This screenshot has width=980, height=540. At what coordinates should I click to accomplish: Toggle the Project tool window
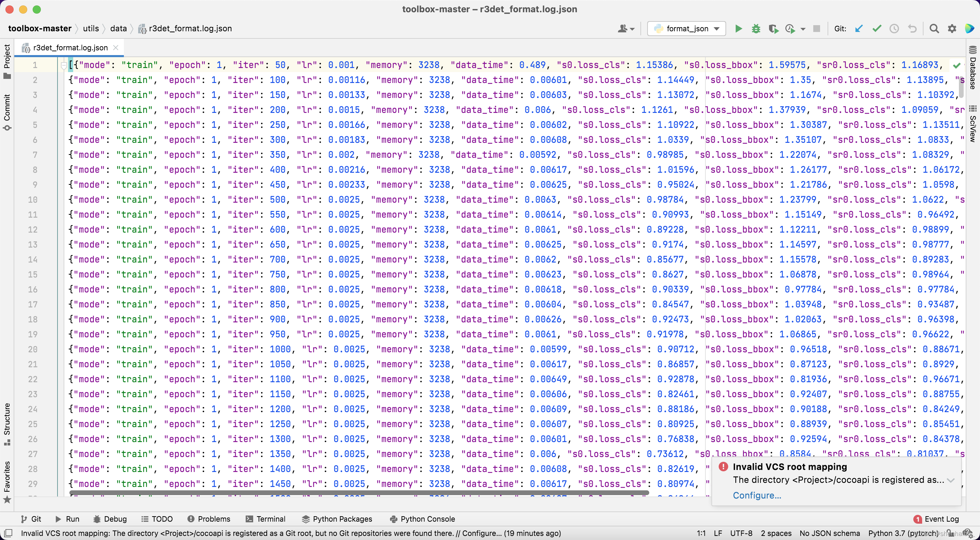pos(7,61)
